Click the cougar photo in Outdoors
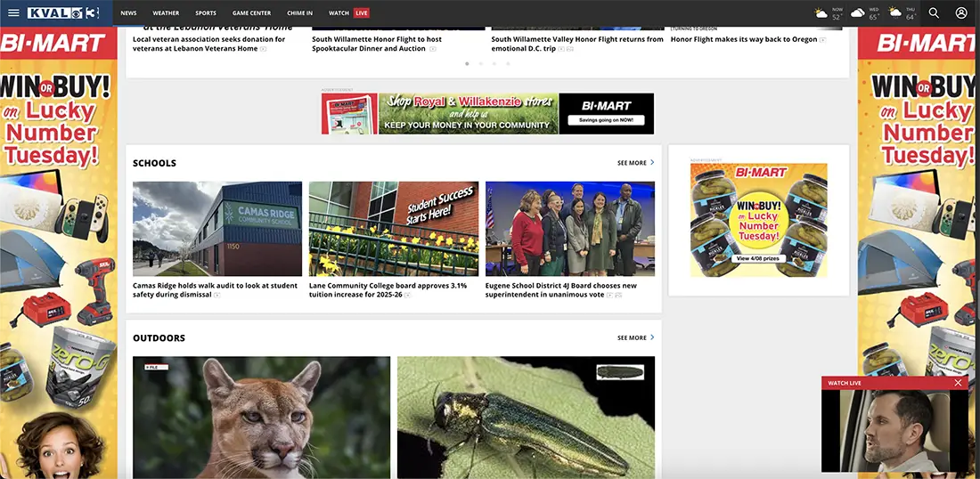980x479 pixels. 261,418
